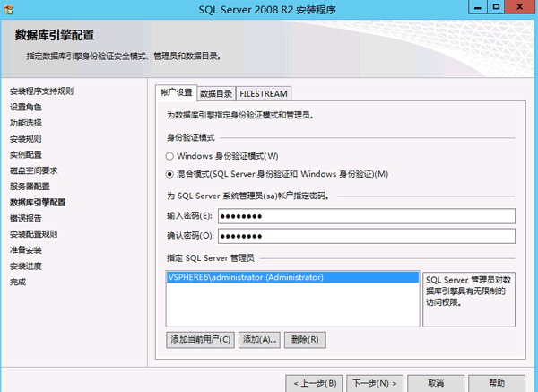Click 安装配置规则 step in sidebar
The width and height of the screenshot is (538, 392).
(x=34, y=234)
